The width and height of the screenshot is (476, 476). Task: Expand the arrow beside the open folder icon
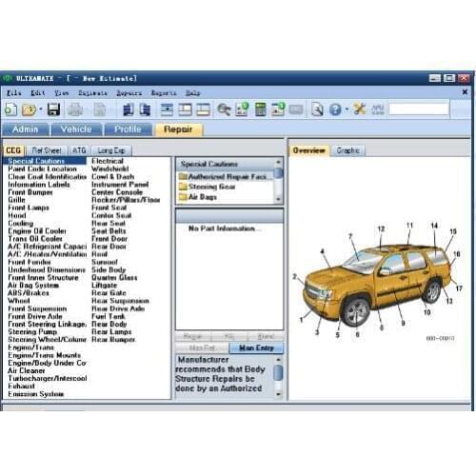(41, 109)
